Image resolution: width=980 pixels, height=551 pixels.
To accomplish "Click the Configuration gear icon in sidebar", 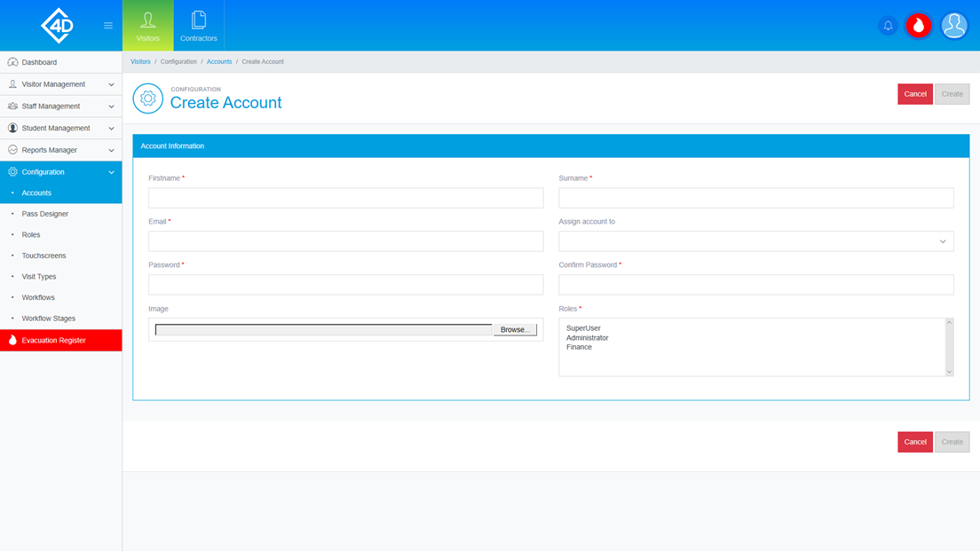I will [12, 172].
